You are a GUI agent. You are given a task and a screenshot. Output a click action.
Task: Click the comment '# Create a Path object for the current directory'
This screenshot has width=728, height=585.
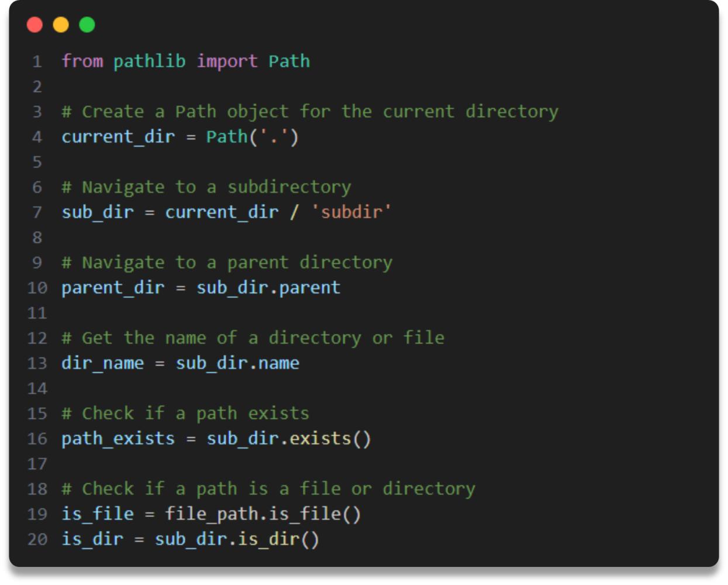310,111
